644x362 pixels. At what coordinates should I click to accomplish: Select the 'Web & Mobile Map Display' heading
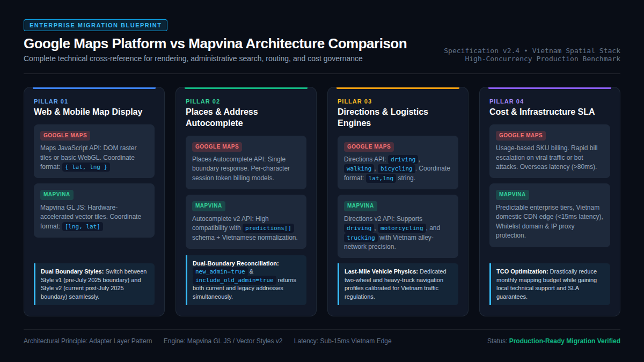coord(88,112)
